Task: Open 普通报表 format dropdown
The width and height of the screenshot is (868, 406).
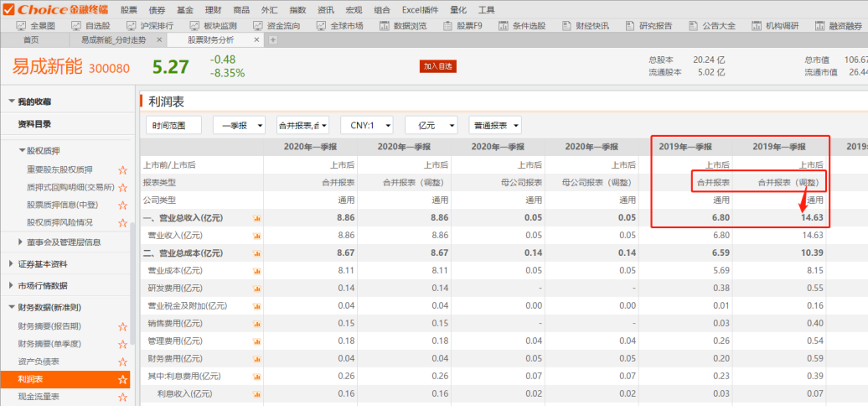Action: click(x=495, y=126)
